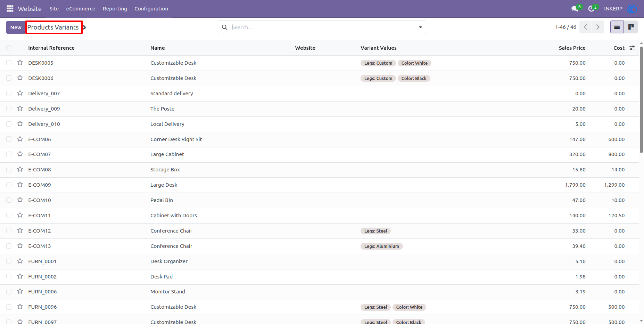Click the 1-46 / 46 pager counter
This screenshot has height=324, width=644.
click(565, 27)
